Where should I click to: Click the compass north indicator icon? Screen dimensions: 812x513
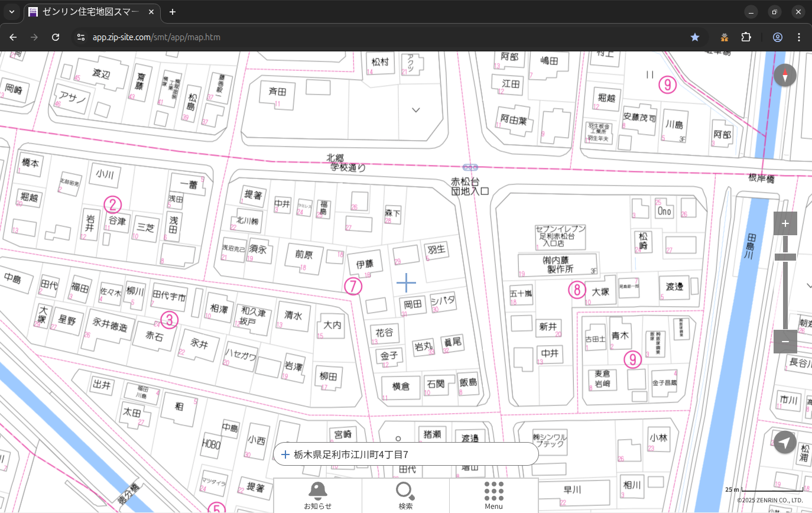(785, 76)
